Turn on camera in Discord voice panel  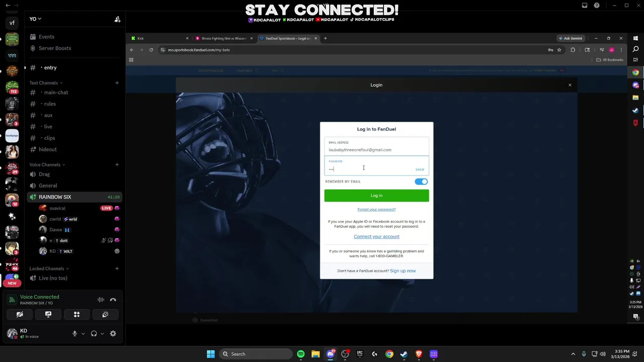20,314
